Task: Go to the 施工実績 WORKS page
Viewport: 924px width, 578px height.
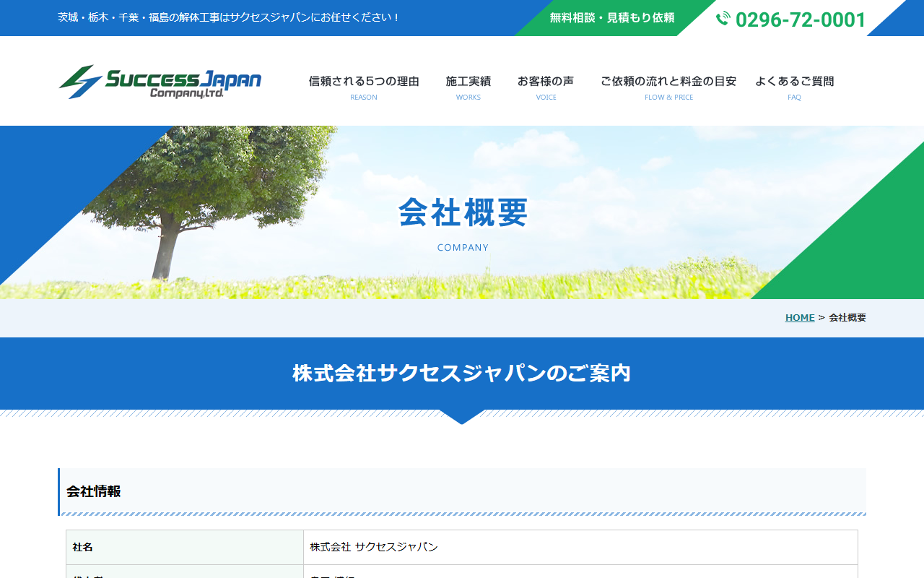Action: click(468, 87)
